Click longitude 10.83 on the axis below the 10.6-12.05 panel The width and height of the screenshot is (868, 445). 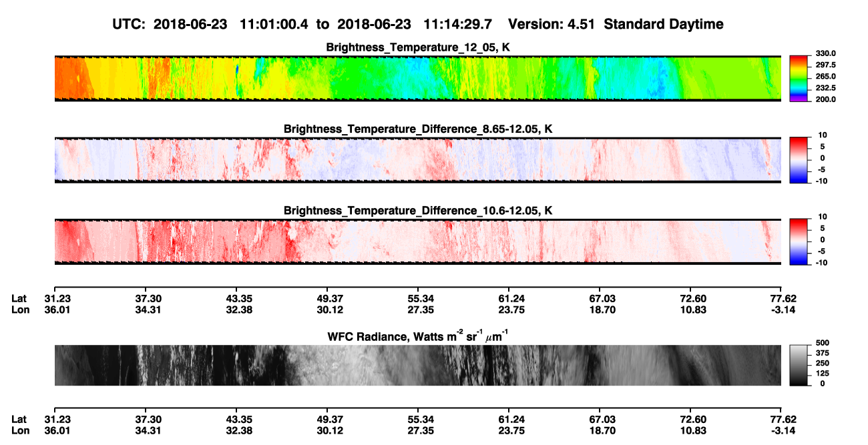pyautogui.click(x=692, y=309)
